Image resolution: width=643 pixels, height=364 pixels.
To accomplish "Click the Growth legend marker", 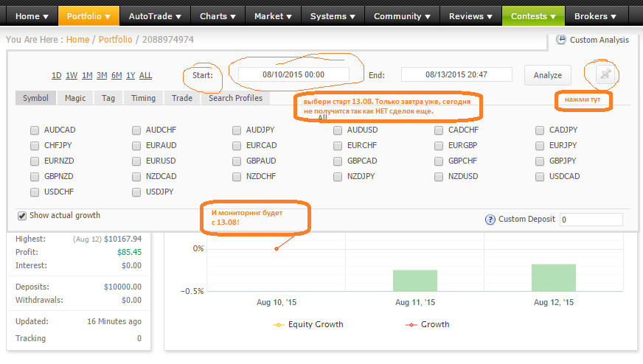I will pos(411,325).
